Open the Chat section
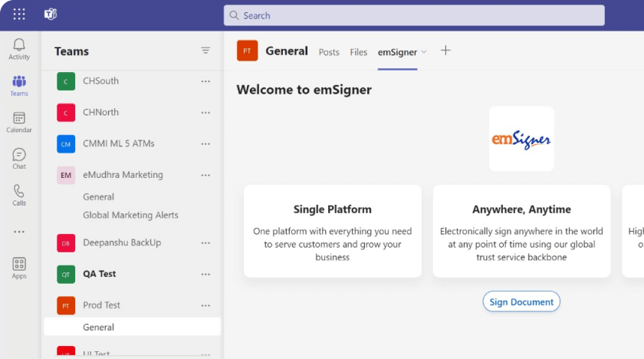 pos(19,159)
